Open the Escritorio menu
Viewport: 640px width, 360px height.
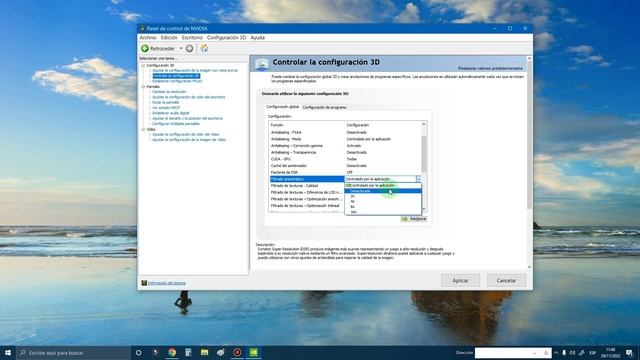[x=192, y=38]
